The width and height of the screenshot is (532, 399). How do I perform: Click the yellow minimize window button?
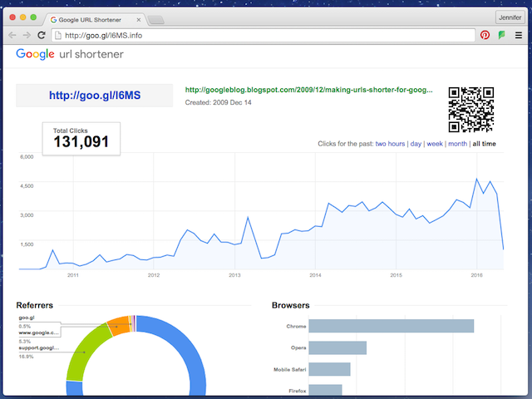pos(22,17)
